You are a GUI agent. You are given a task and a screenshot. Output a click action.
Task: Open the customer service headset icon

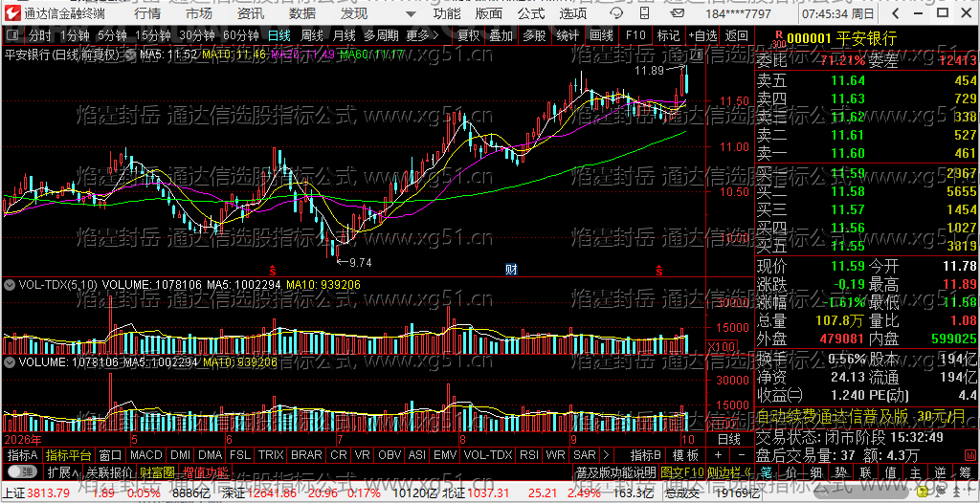point(617,13)
